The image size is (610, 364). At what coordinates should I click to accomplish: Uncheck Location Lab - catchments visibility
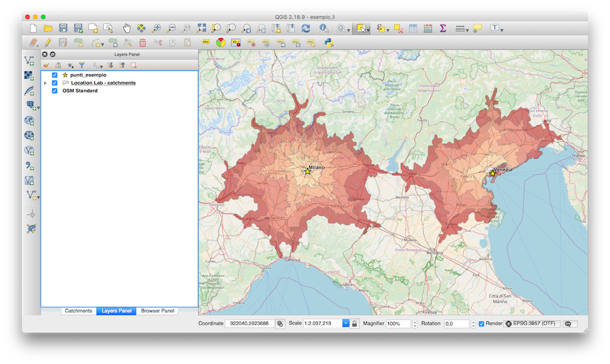click(x=54, y=83)
